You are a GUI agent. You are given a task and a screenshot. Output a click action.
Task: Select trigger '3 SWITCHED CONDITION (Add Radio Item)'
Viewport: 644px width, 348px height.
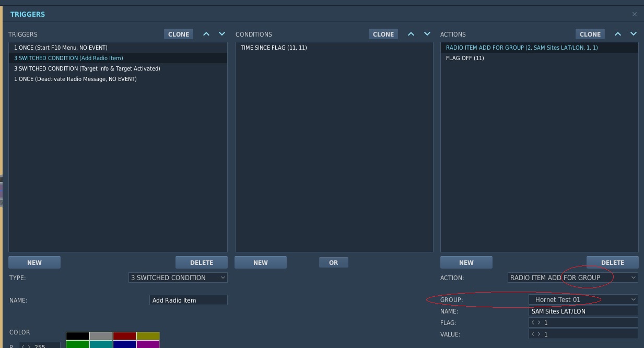coord(118,58)
